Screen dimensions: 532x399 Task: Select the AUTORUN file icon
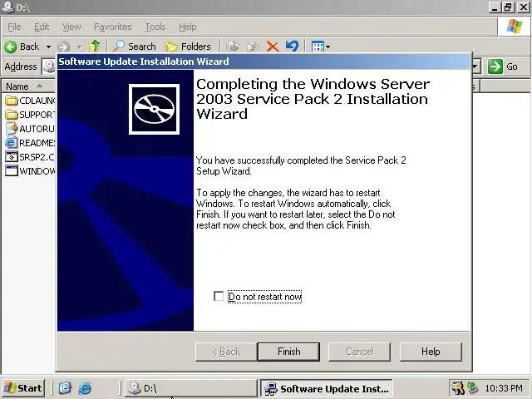(x=11, y=129)
